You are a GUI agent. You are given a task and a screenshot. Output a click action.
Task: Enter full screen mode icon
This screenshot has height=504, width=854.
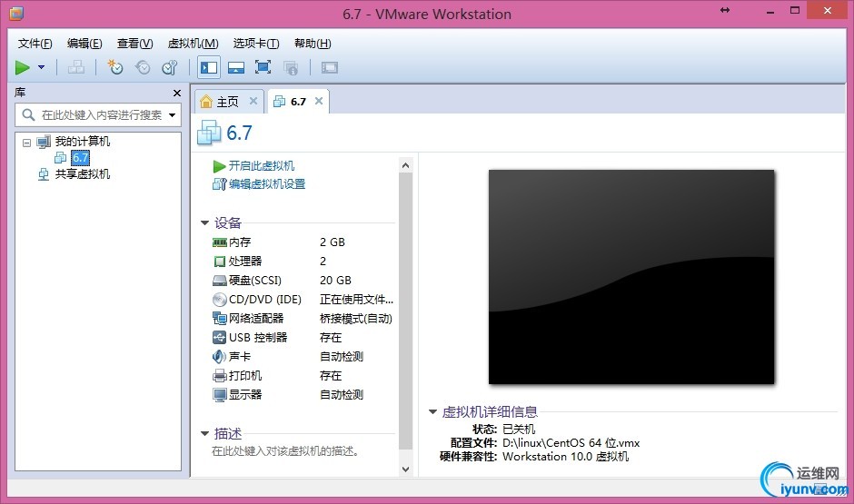point(263,67)
